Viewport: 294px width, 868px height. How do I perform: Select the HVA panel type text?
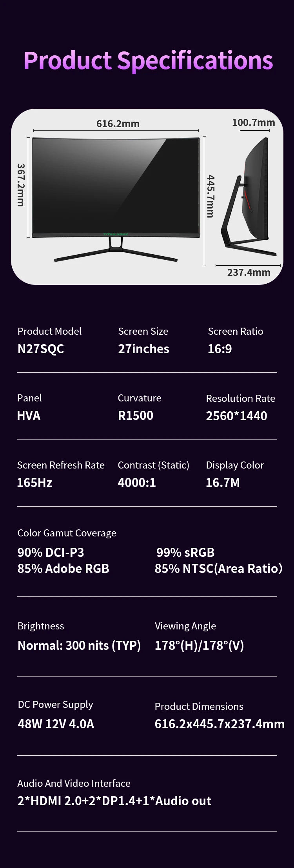tap(29, 416)
